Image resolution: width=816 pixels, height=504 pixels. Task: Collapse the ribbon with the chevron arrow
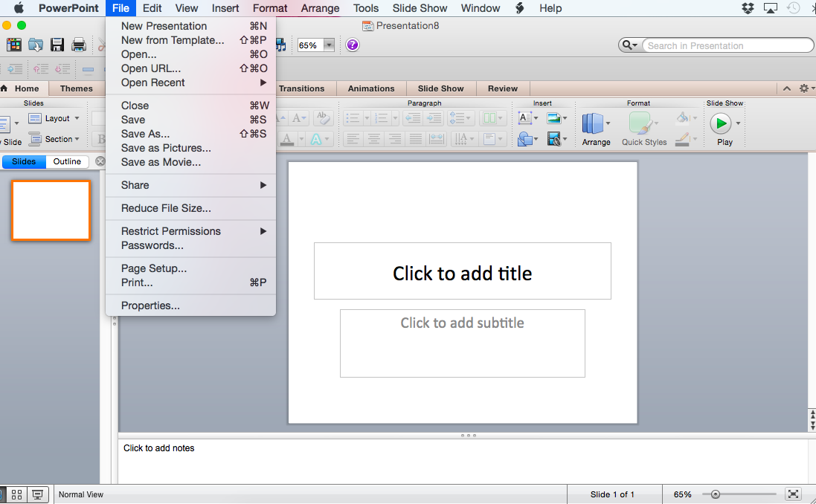787,88
